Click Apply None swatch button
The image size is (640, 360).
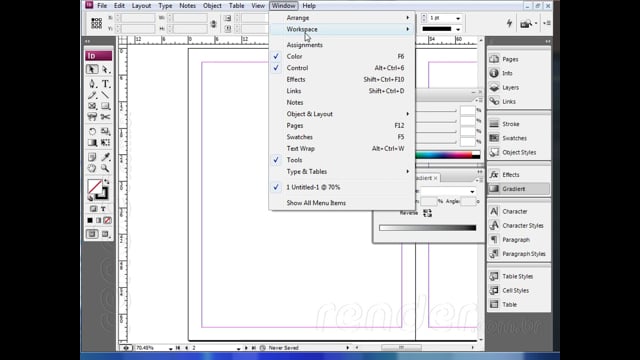pos(107,220)
